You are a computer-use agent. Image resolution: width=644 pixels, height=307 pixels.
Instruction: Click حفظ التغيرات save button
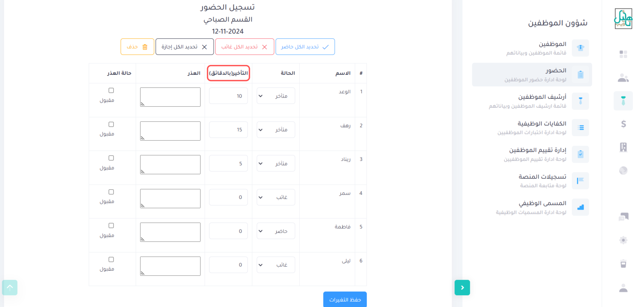tap(345, 299)
